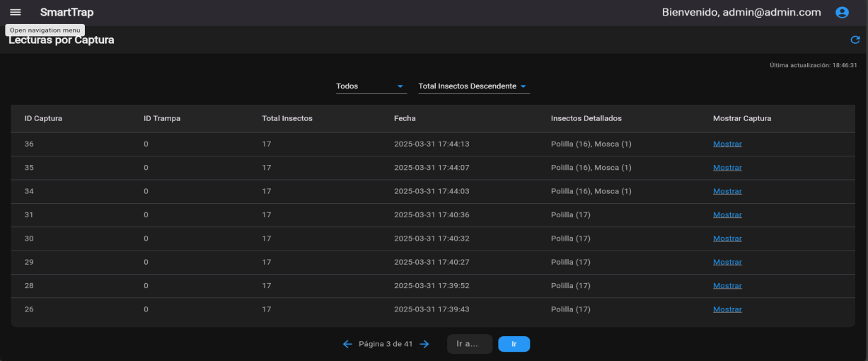Click the user account avatar icon
This screenshot has height=361, width=868.
pos(842,12)
